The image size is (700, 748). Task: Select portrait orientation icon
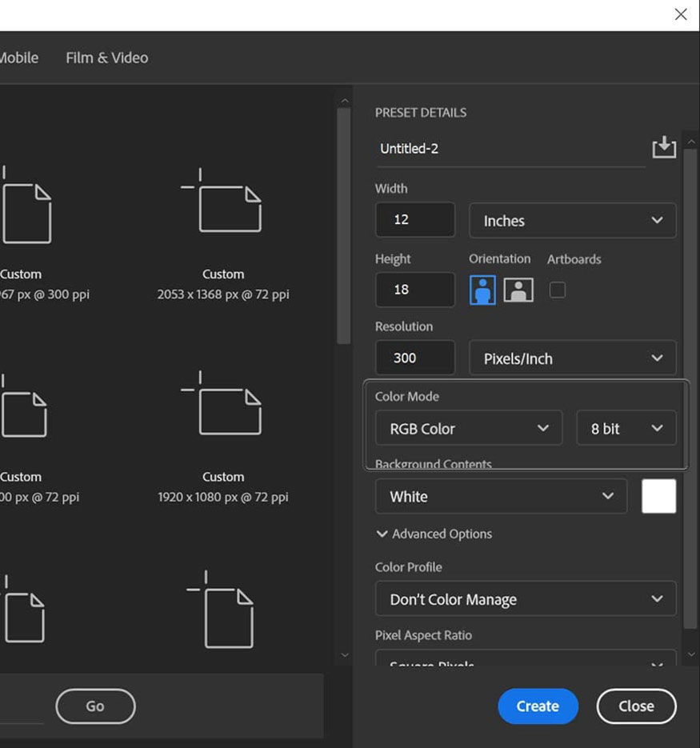(x=482, y=290)
